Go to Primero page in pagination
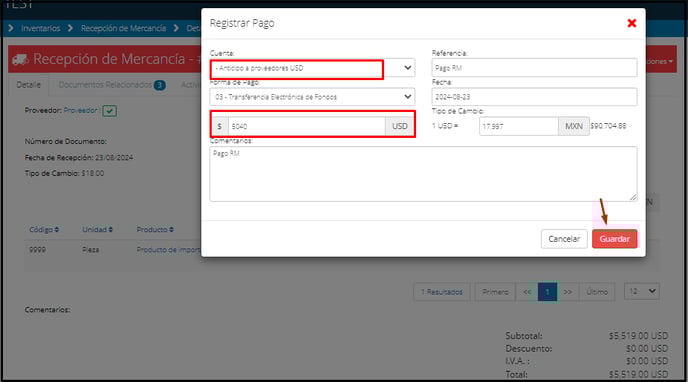688x382 pixels. [495, 292]
